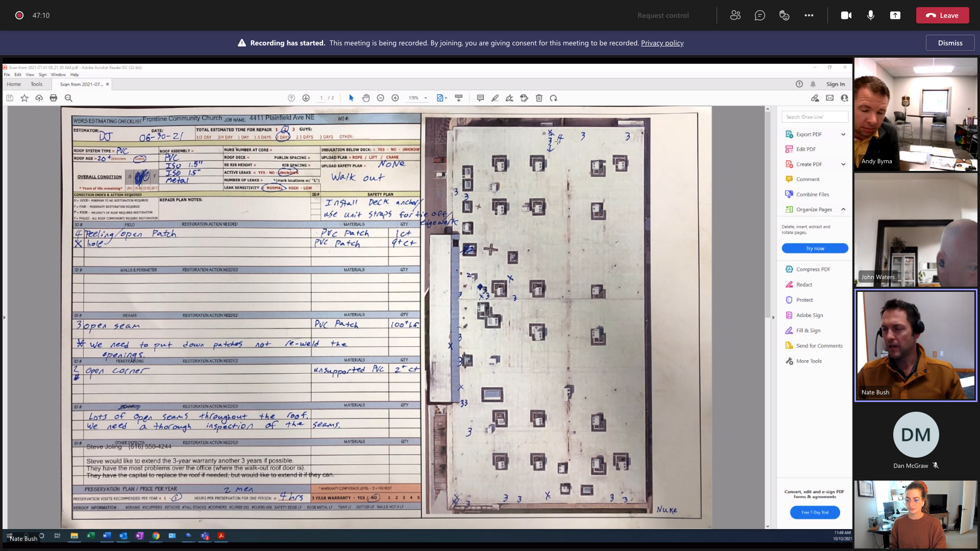Select the Acrobat hand pan tool

pyautogui.click(x=366, y=98)
